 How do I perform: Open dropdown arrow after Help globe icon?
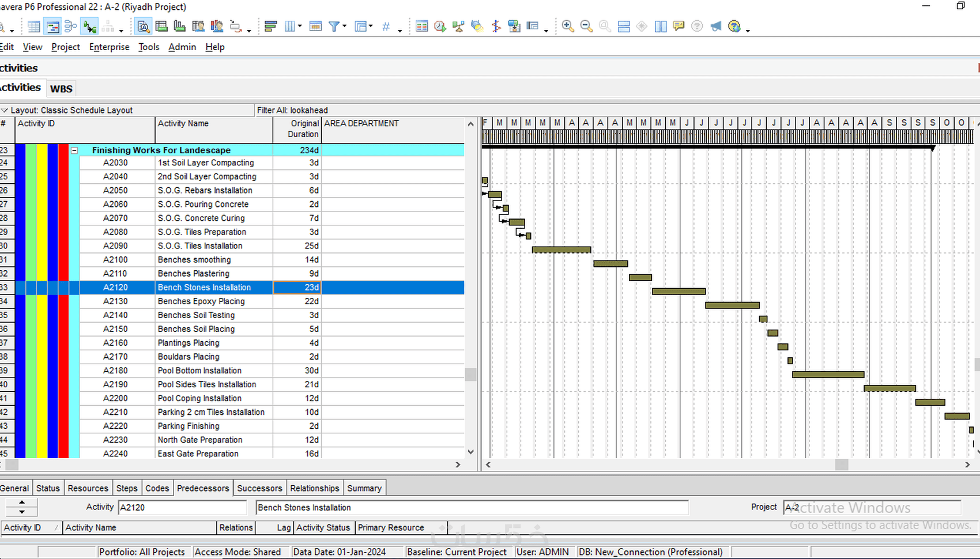pos(748,30)
